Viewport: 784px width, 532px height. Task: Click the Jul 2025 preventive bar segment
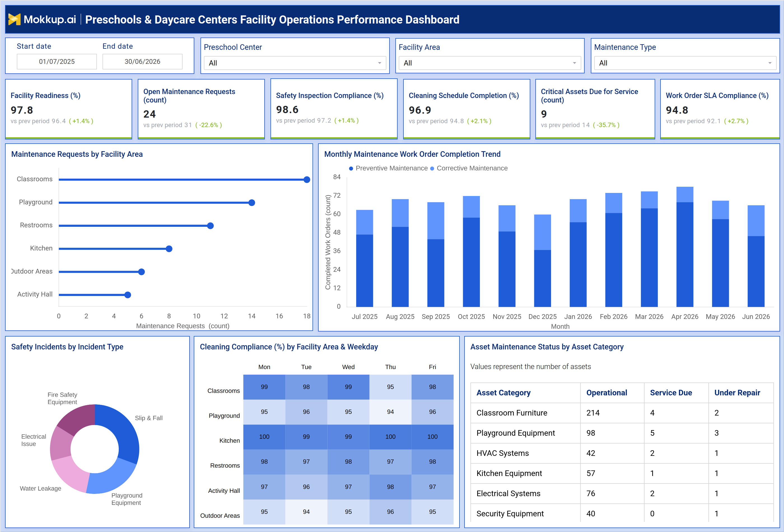click(x=364, y=270)
